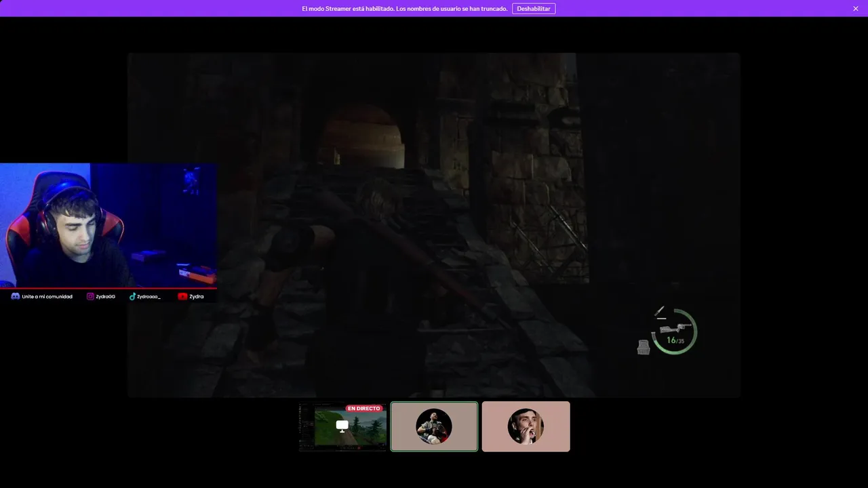Click the ammo counter 16/35 in game HUD
The width and height of the screenshot is (868, 488).
pyautogui.click(x=675, y=340)
